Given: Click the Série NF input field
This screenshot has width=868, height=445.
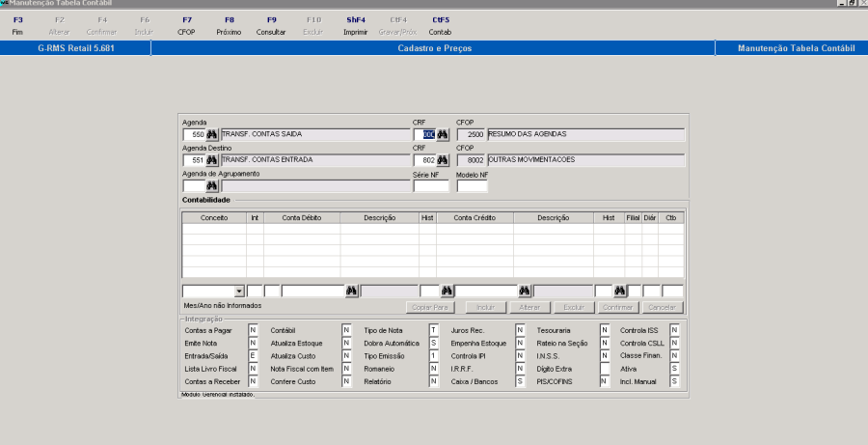Looking at the screenshot, I should point(430,186).
